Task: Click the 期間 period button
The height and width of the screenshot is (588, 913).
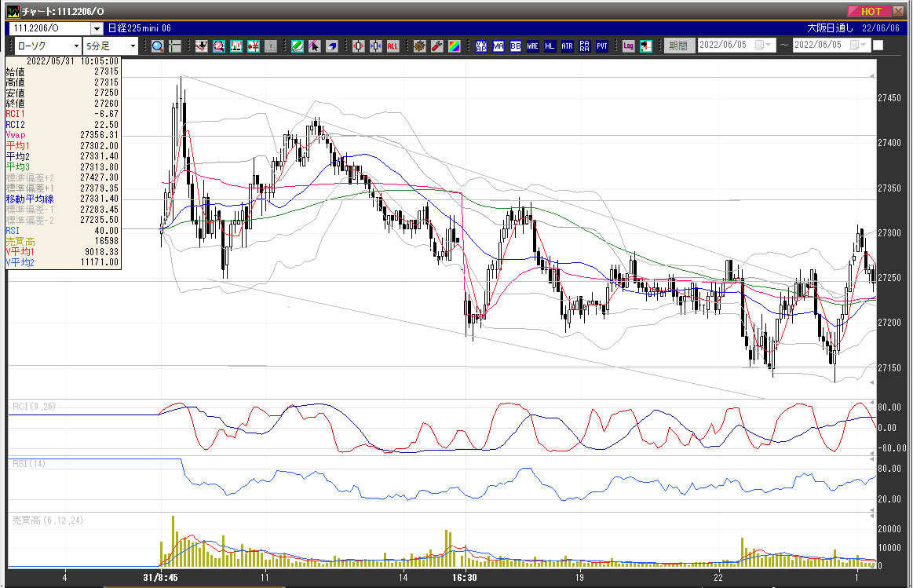Action: [x=678, y=46]
